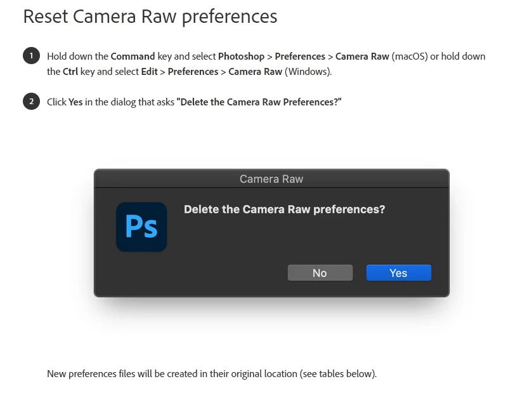Click the 'Reset Camera Raw preferences' heading
The height and width of the screenshot is (393, 532).
coord(150,17)
